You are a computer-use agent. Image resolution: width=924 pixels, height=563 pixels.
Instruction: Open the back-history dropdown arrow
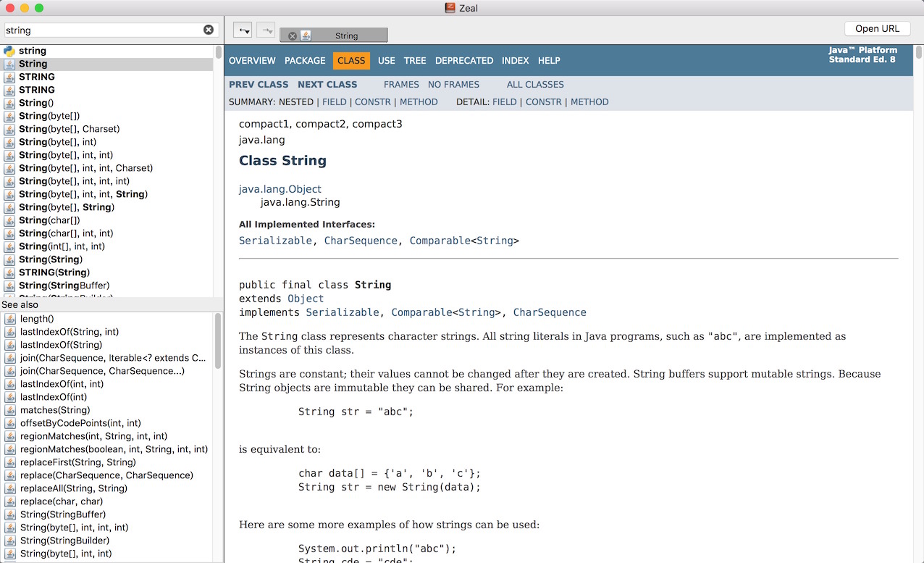pyautogui.click(x=243, y=30)
